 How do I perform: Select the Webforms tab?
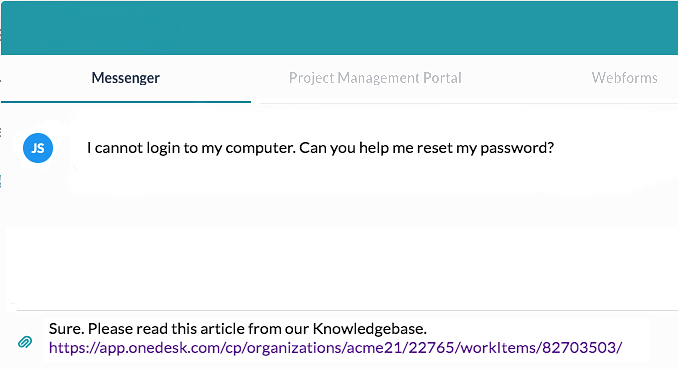click(624, 78)
